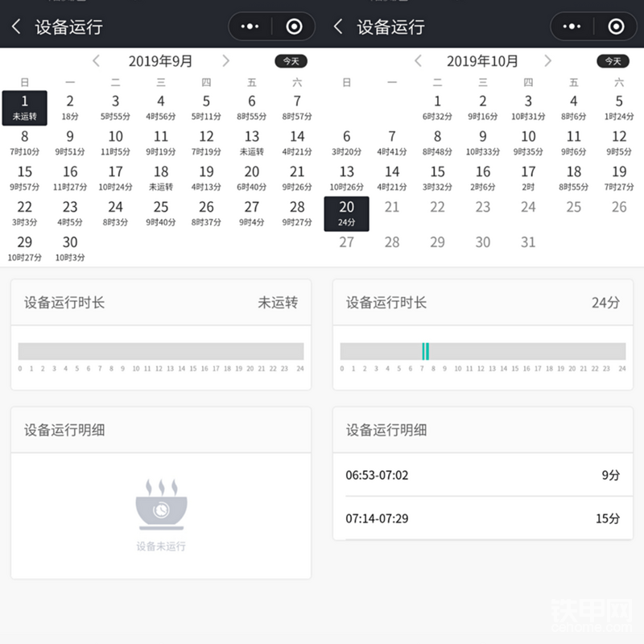Open run detail 06:53-07:02 entry

(483, 475)
